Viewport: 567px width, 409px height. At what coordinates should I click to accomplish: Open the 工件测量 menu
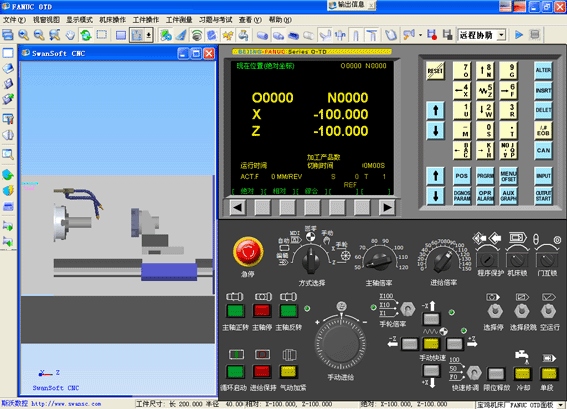179,20
